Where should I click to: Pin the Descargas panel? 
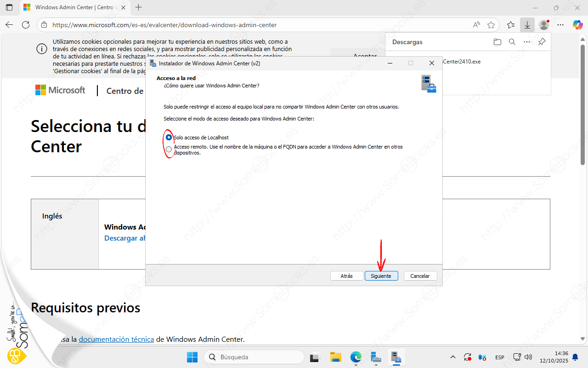pos(542,42)
